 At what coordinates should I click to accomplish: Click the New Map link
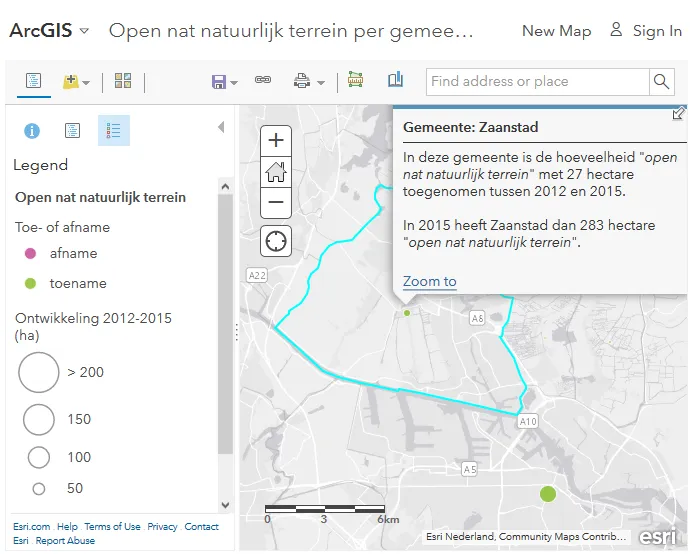[x=556, y=31]
